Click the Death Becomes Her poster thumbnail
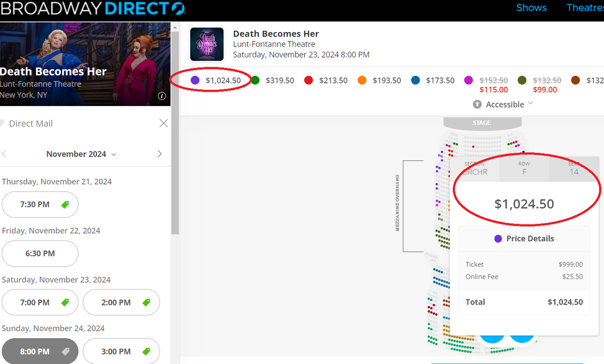Viewport: 604px width, 364px height. pyautogui.click(x=207, y=44)
